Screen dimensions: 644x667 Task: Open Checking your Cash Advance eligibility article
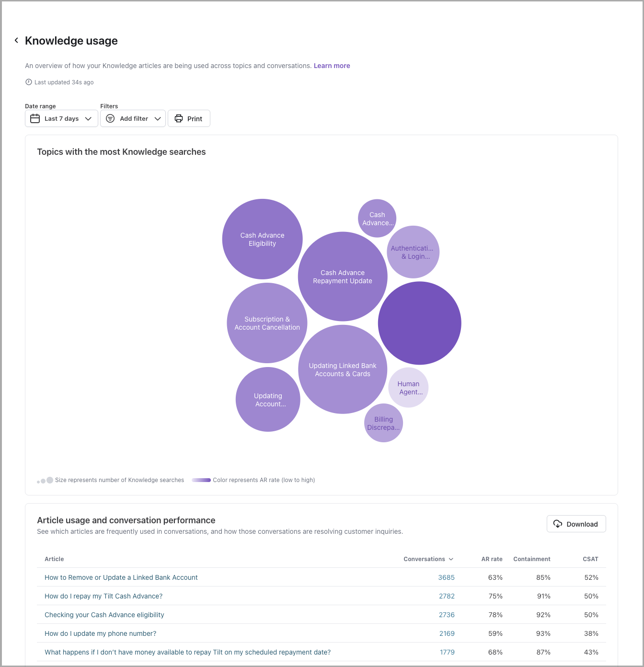[104, 615]
